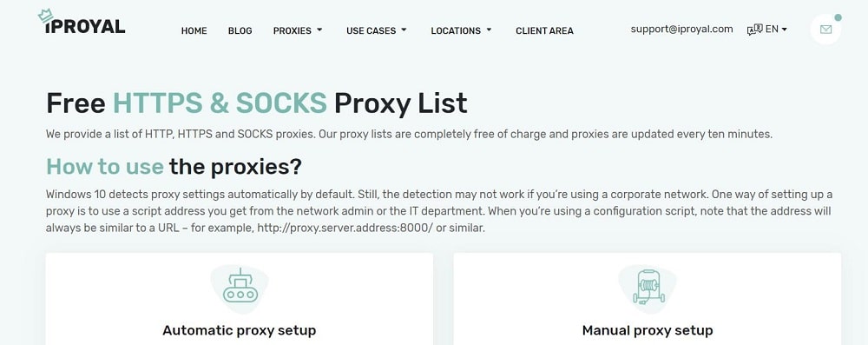Select the Proxies menu label
Image resolution: width=868 pixels, height=345 pixels.
293,31
